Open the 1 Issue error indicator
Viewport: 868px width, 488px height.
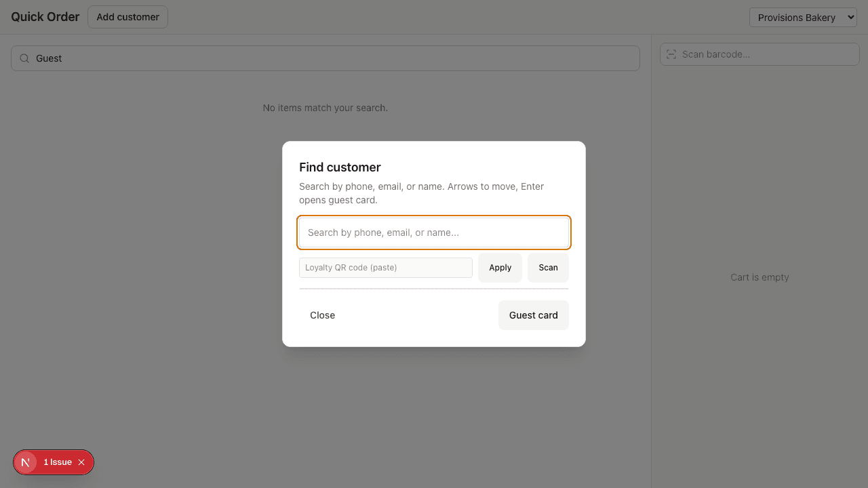point(58,462)
